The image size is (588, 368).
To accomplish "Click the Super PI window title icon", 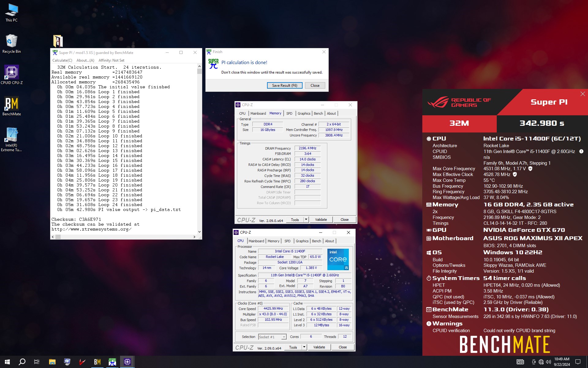I will click(x=55, y=52).
